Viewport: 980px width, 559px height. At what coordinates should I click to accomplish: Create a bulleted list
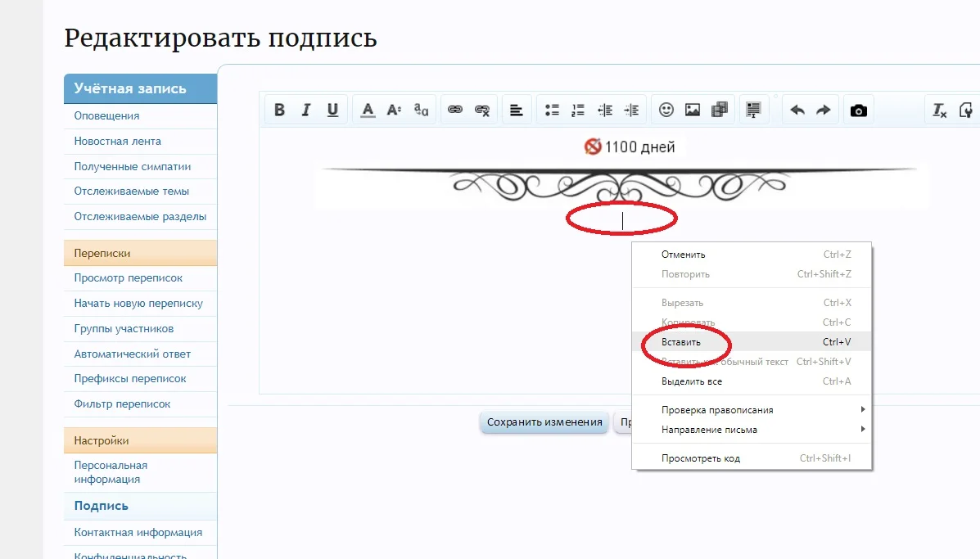pyautogui.click(x=552, y=109)
